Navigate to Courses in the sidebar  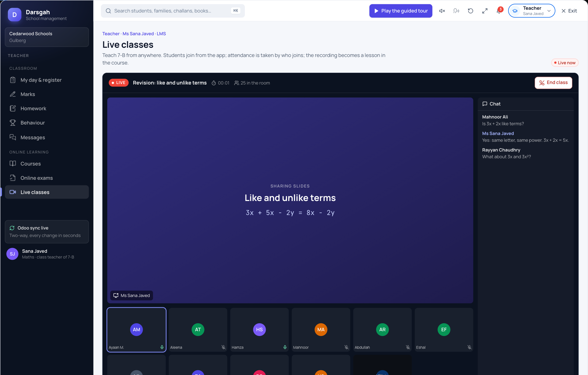click(47, 164)
